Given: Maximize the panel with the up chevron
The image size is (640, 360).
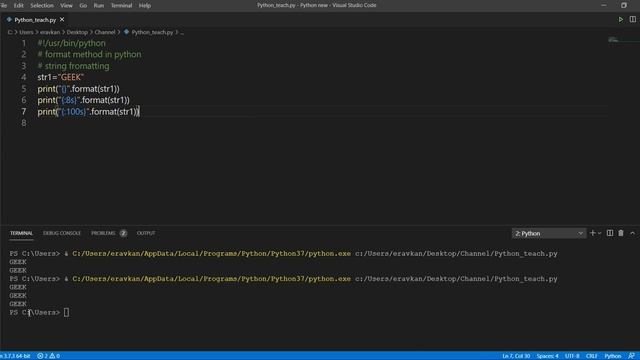Looking at the screenshot, I should (x=632, y=233).
